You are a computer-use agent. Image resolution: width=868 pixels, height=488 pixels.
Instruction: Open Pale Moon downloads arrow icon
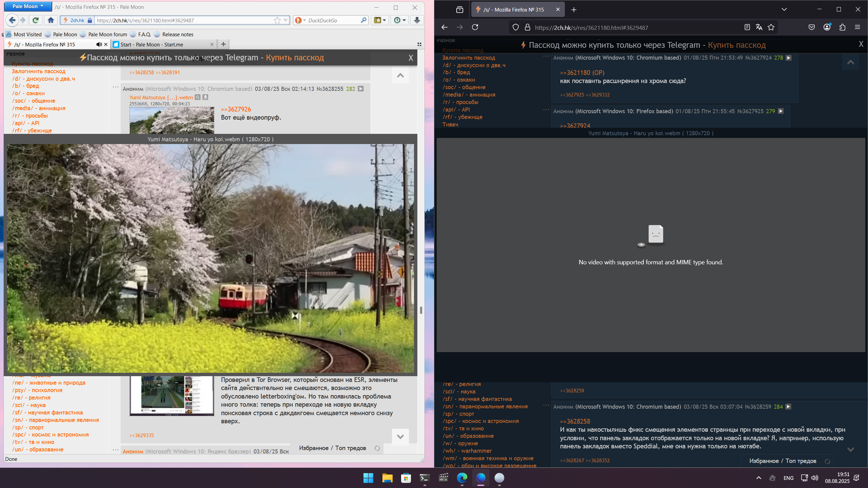[x=417, y=20]
